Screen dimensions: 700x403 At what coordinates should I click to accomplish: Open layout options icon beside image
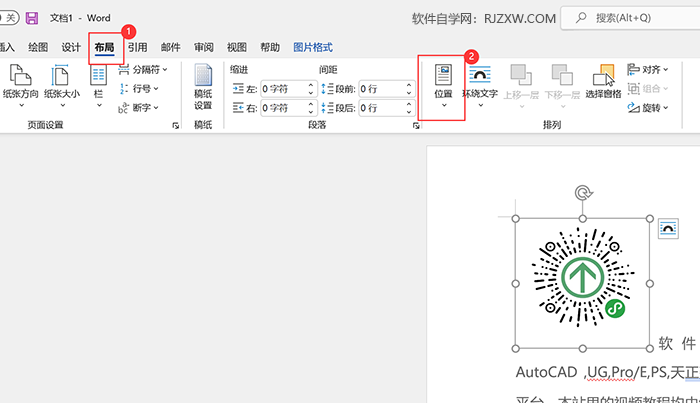tap(668, 229)
